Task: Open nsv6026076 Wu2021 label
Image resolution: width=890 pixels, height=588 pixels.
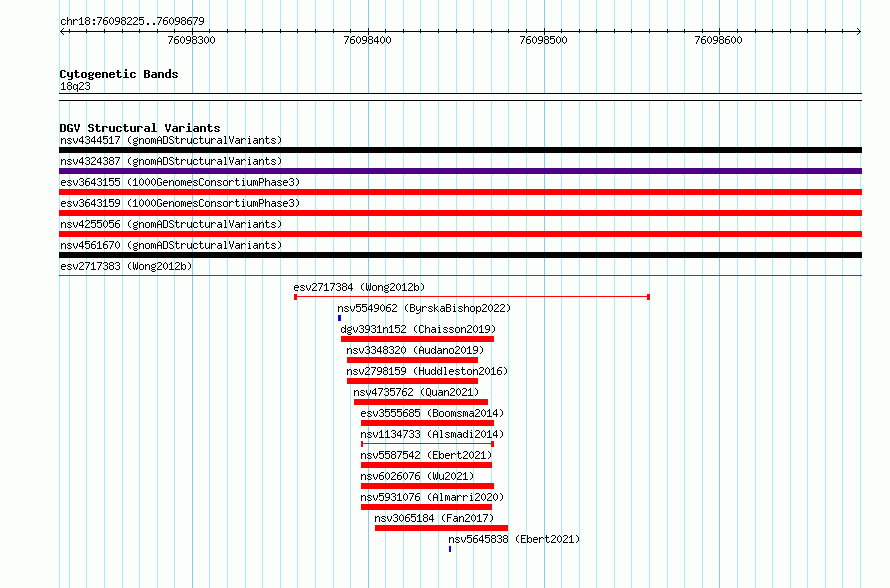Action: pos(417,476)
